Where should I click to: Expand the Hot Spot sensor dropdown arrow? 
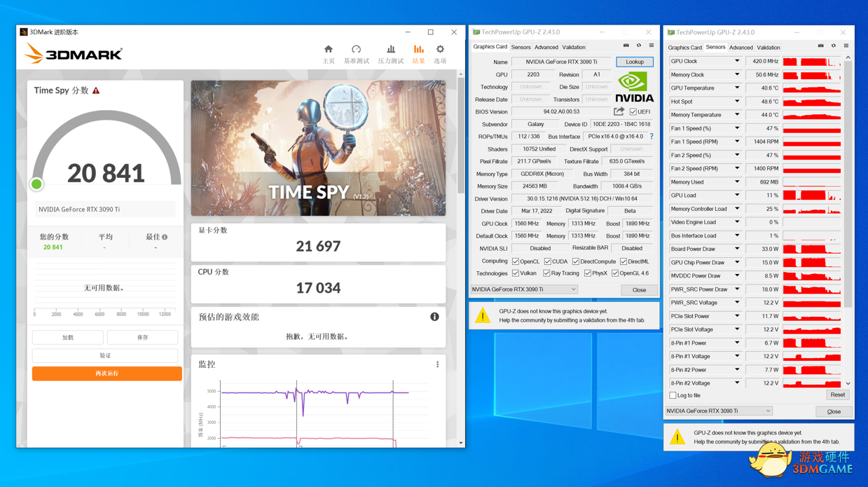click(x=736, y=102)
